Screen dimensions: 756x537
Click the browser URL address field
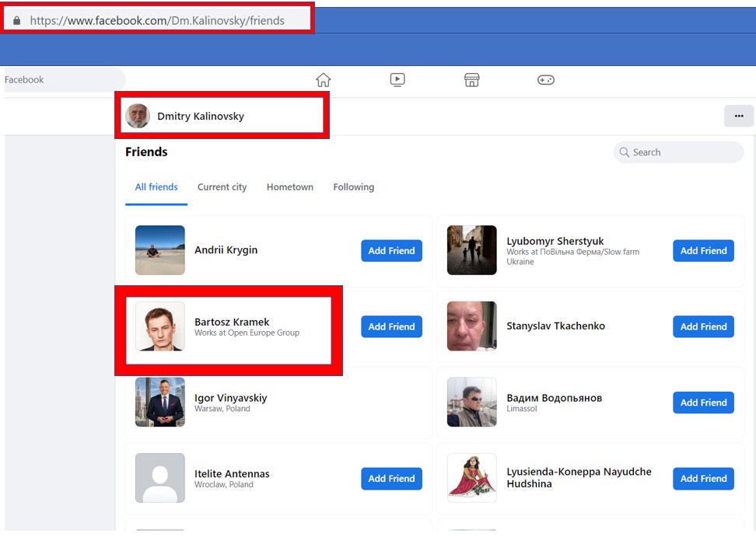(157, 20)
